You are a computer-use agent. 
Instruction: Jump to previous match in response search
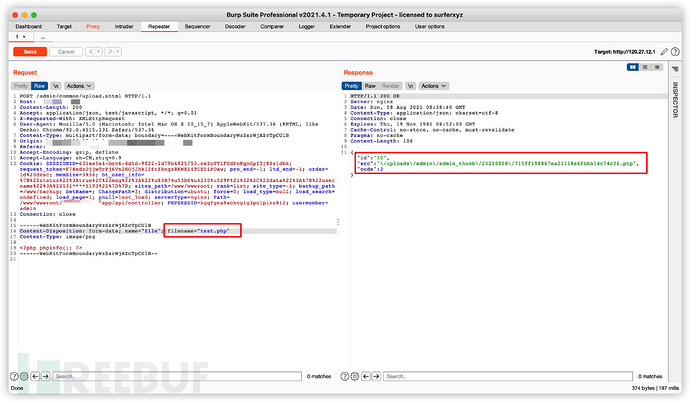coord(366,376)
